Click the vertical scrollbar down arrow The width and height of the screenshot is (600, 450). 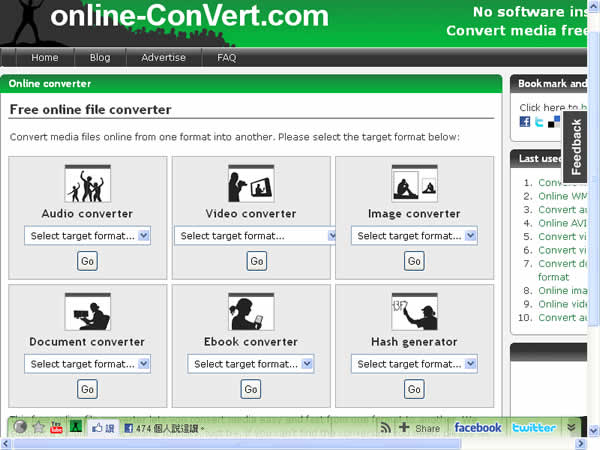594,430
